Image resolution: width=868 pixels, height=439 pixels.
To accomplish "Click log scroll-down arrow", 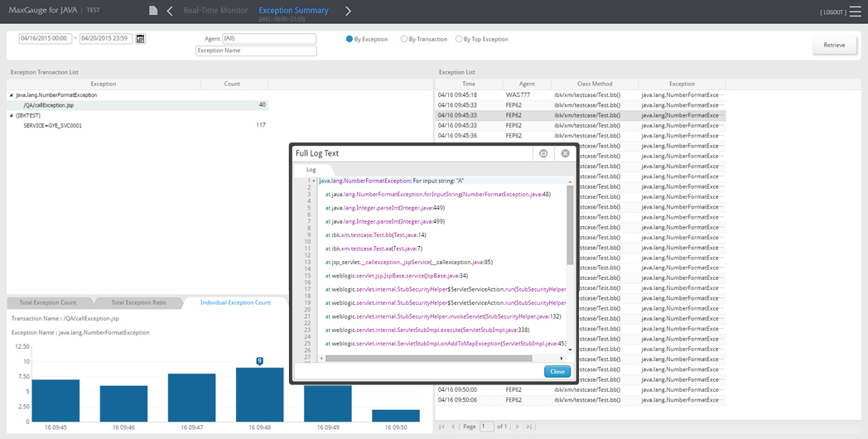I will point(570,351).
